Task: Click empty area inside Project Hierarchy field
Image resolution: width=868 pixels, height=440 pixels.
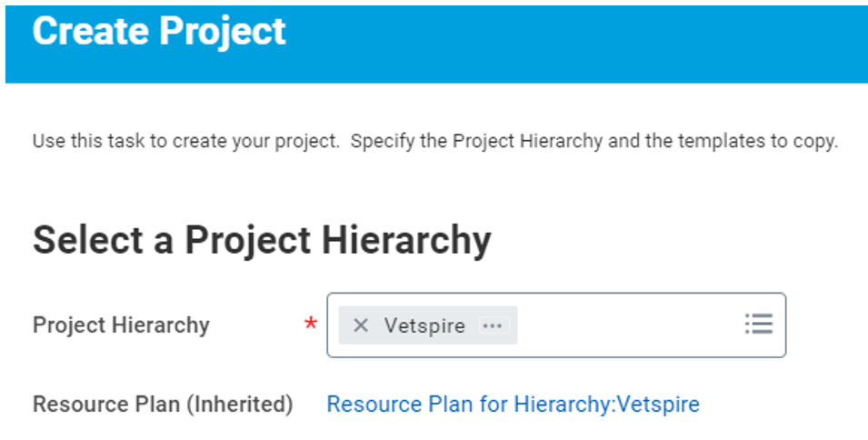Action: coord(627,325)
